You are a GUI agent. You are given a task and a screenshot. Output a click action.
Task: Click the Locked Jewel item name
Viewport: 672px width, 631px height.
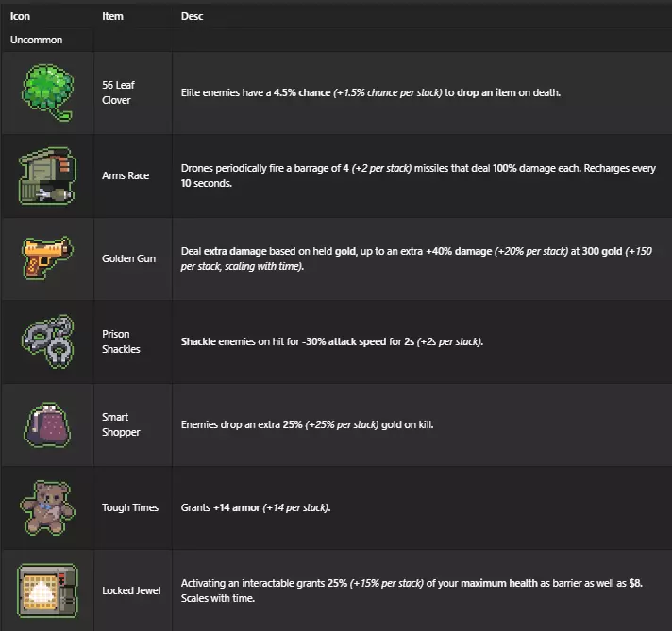131,590
